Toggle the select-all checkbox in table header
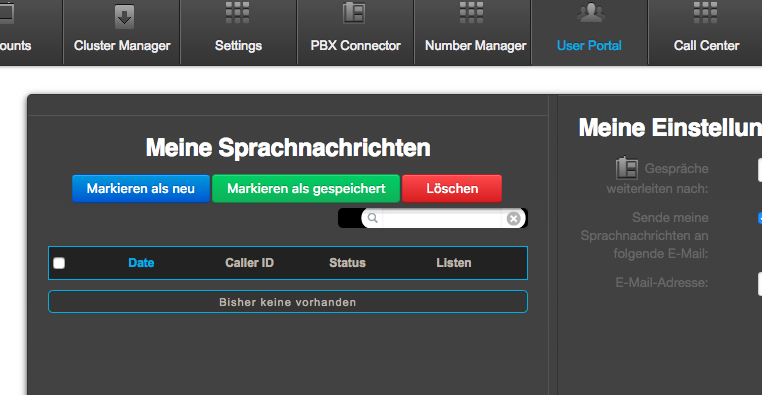Image resolution: width=762 pixels, height=395 pixels. (59, 263)
